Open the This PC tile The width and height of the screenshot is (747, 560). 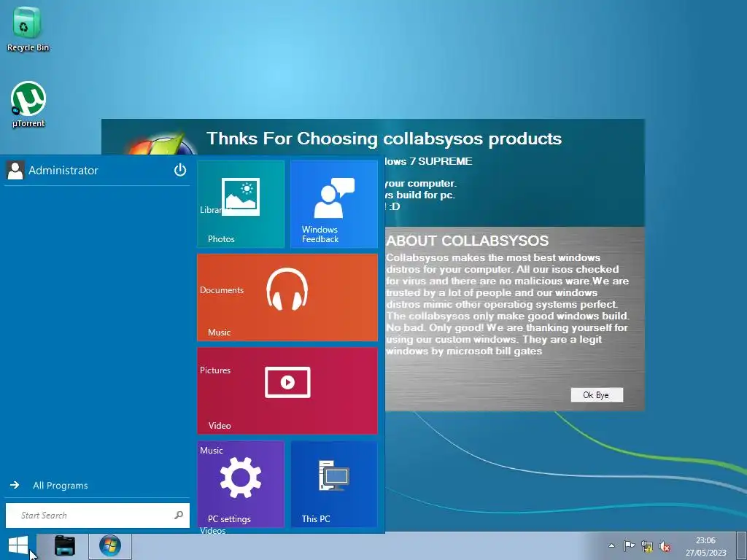coord(334,484)
